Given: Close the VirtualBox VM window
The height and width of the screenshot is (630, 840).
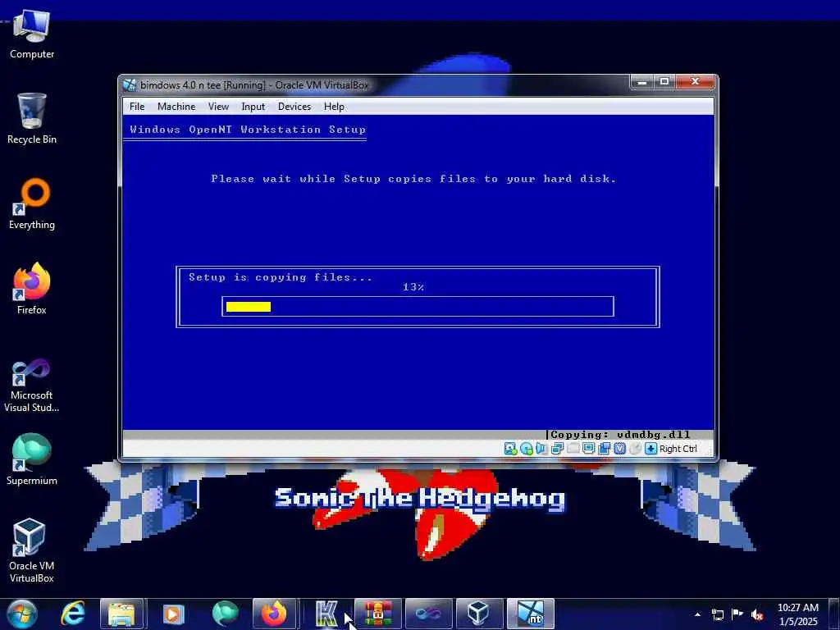Looking at the screenshot, I should tap(695, 82).
